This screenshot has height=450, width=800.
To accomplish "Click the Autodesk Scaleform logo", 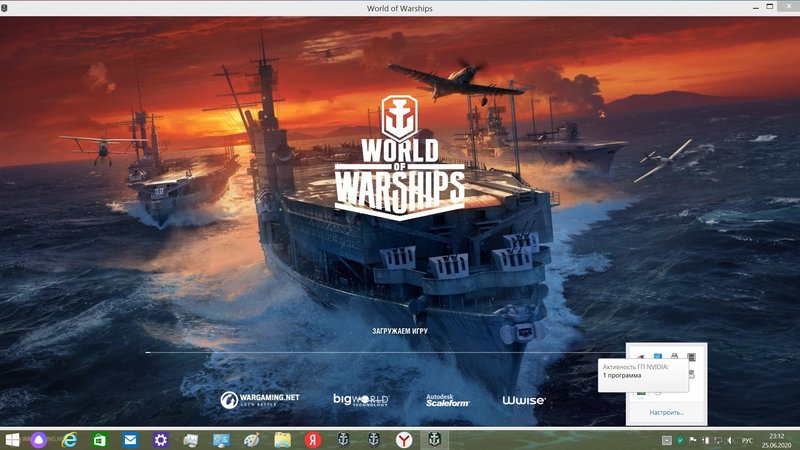I will [447, 400].
